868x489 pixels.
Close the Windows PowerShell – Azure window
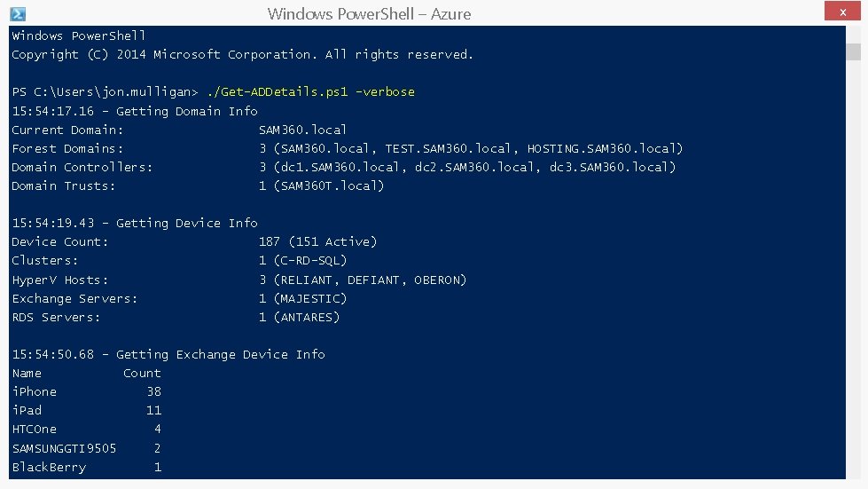[842, 12]
